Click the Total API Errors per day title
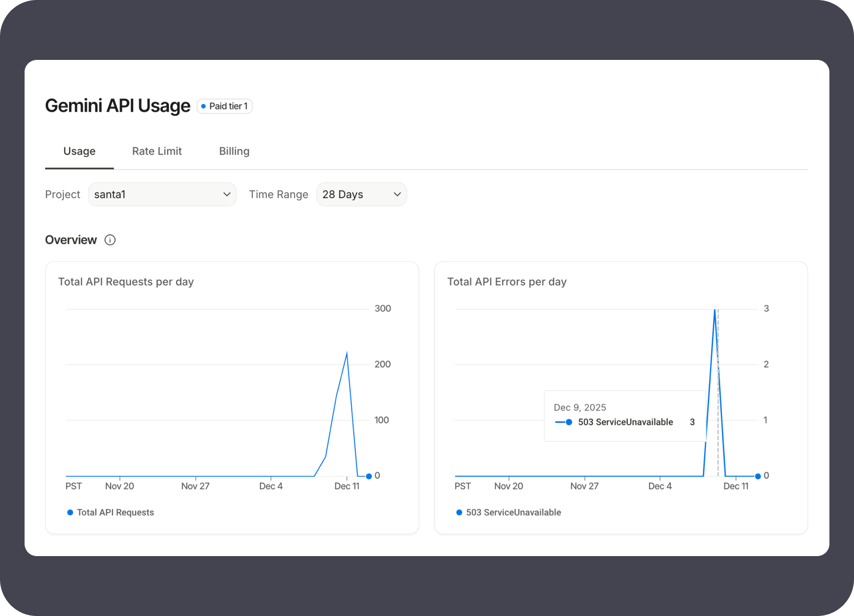854x616 pixels. pyautogui.click(x=507, y=282)
